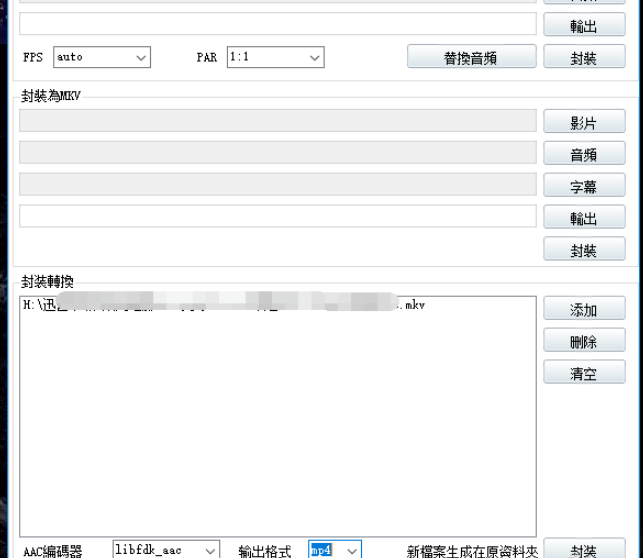
Task: Open the PAR 1:1 dropdown
Action: point(276,57)
